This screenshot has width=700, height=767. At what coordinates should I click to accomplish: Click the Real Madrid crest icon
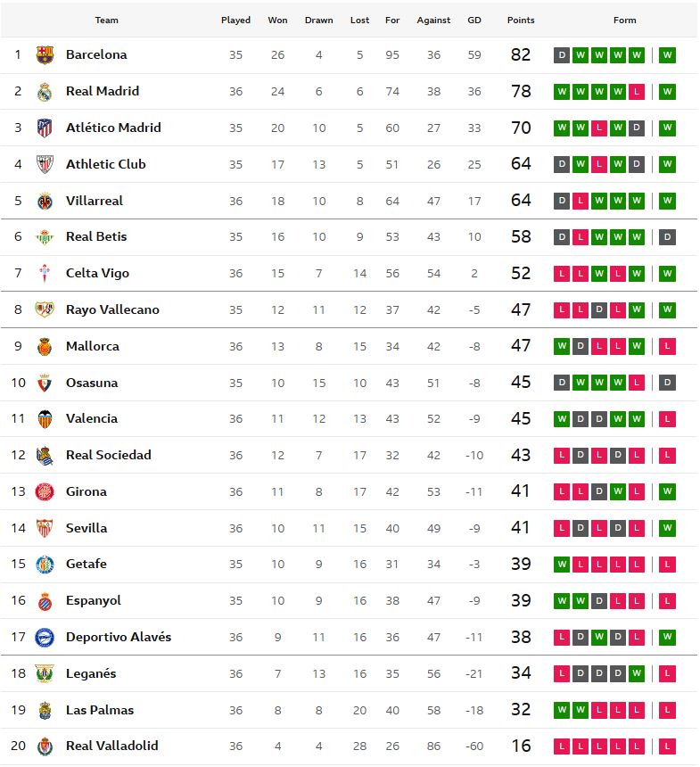tap(45, 92)
